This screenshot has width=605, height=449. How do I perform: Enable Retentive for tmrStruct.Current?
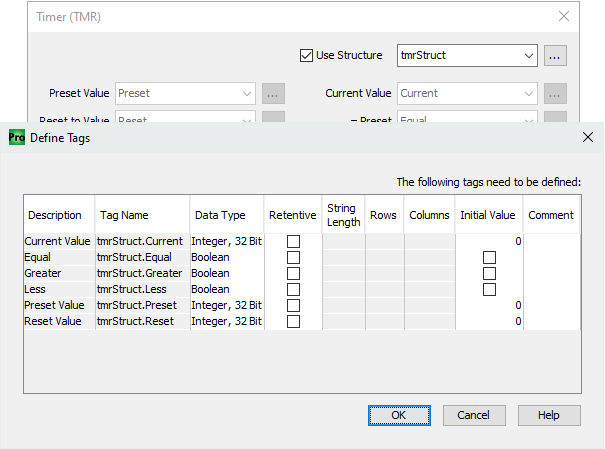coord(293,241)
